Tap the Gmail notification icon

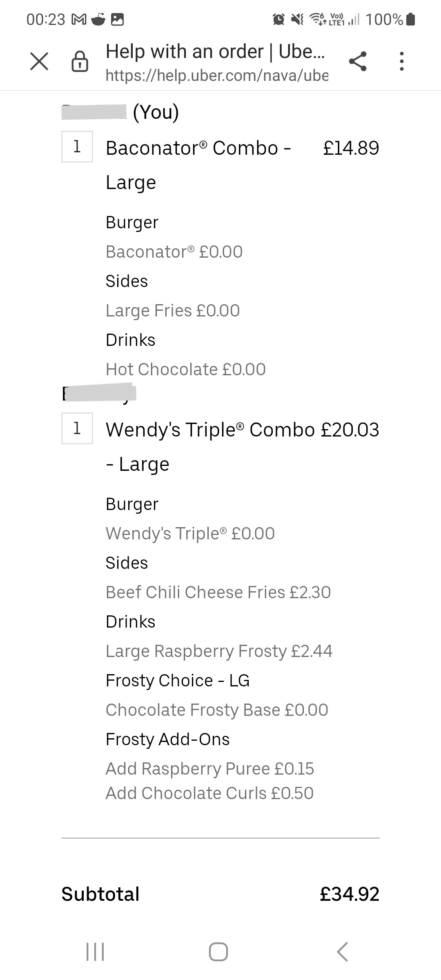click(78, 19)
